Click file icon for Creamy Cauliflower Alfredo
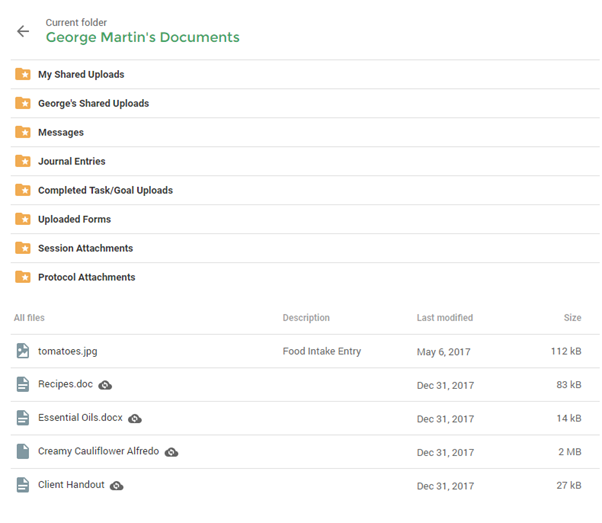 tap(23, 451)
